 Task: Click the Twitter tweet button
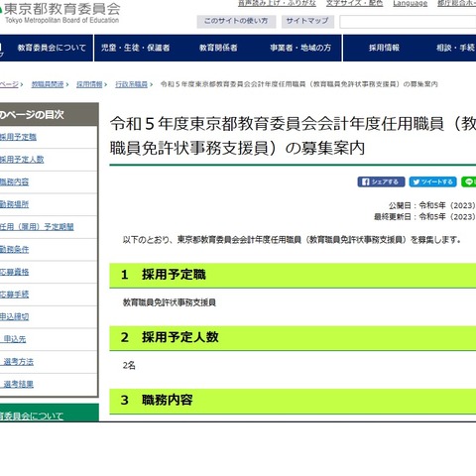click(432, 181)
